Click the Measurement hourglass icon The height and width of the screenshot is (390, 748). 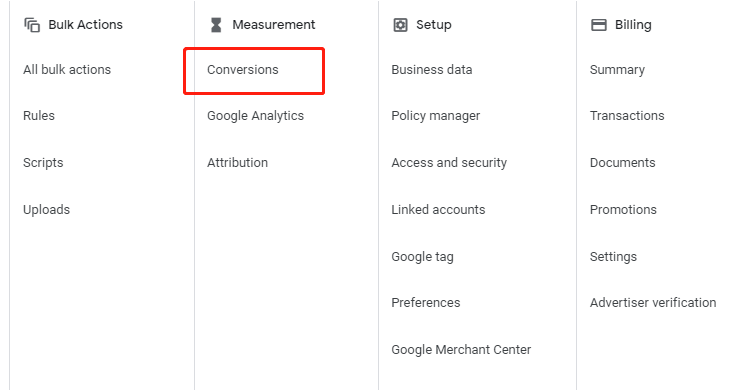[216, 25]
